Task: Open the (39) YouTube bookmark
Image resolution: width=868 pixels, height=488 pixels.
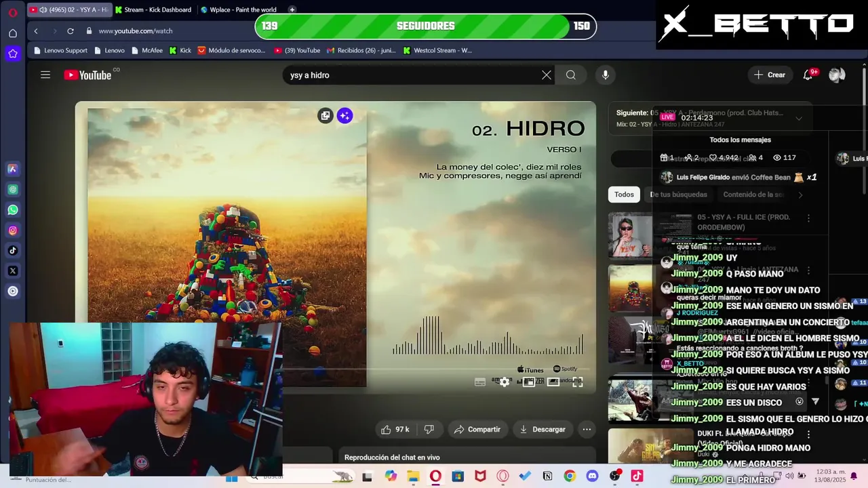Action: [x=297, y=50]
